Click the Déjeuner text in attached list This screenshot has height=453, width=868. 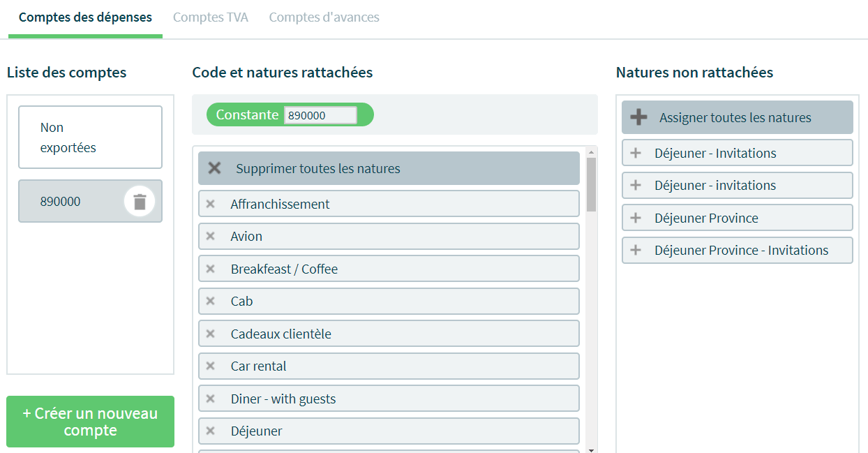257,431
